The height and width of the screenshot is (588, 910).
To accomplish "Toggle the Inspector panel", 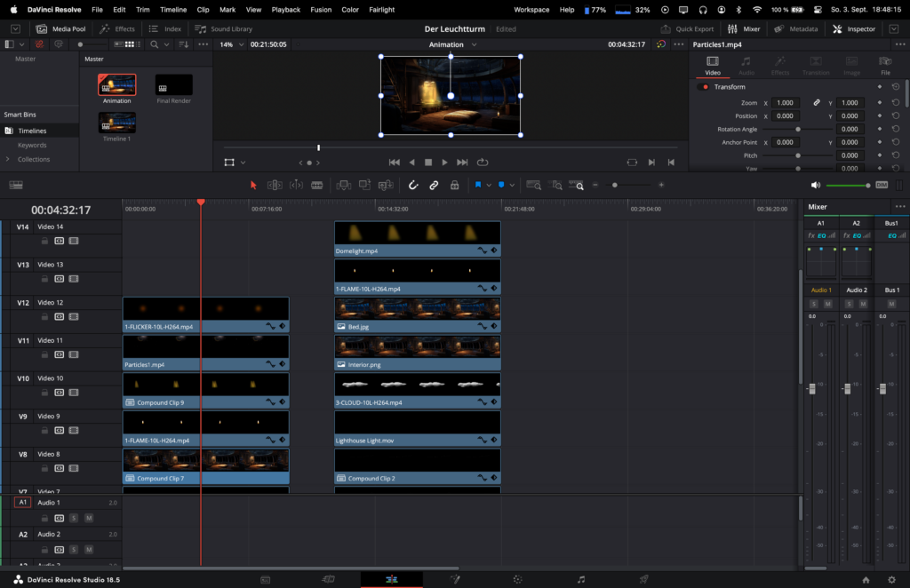I will click(x=854, y=29).
